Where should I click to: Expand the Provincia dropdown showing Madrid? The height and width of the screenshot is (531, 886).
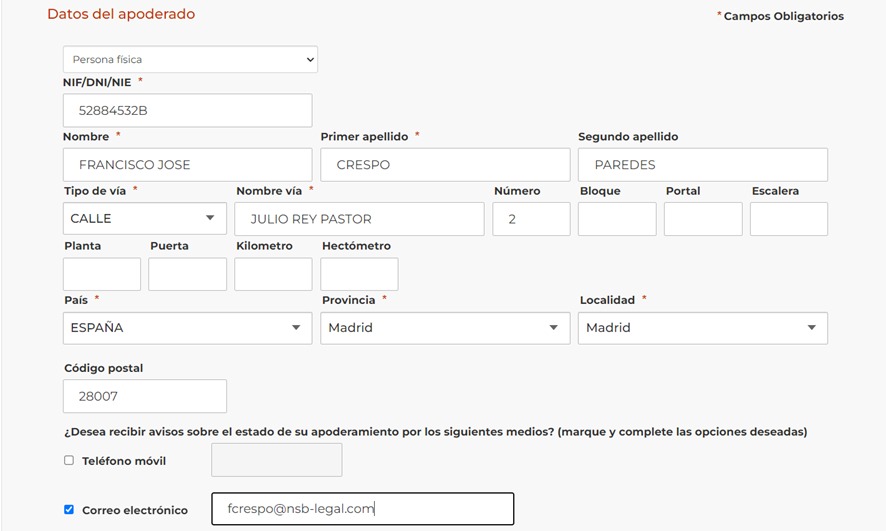(x=445, y=328)
